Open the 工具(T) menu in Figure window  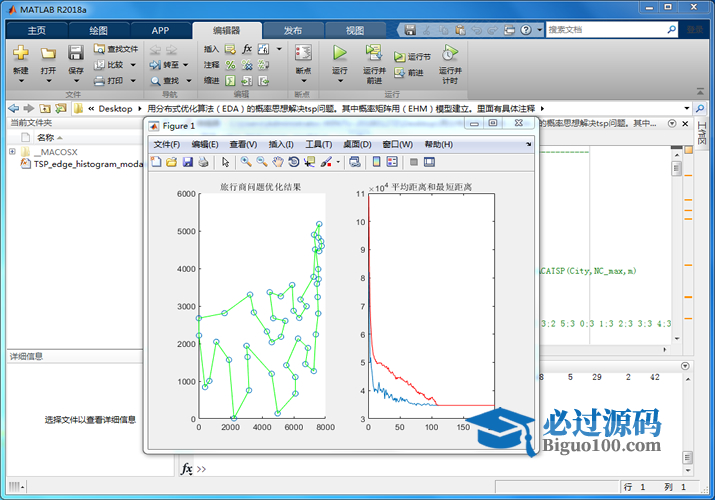point(318,144)
